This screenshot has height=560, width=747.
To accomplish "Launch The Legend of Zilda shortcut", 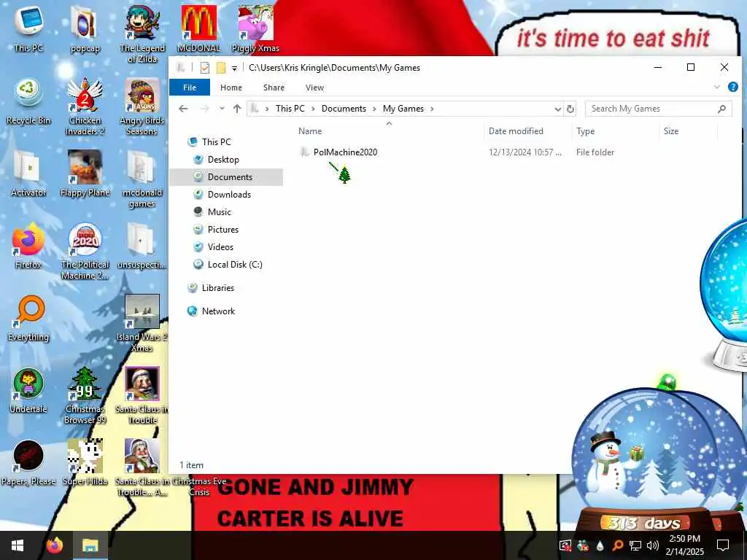I will [x=142, y=34].
